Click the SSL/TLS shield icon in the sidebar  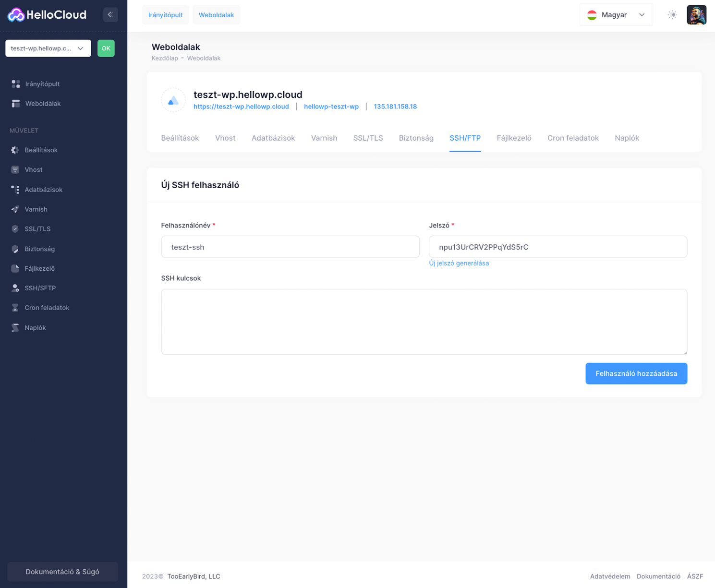point(15,229)
